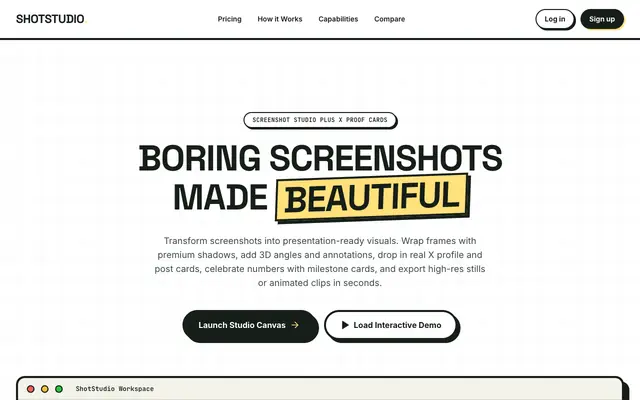Screen dimensions: 640x400
Task: Launch Studio Canvas button
Action: click(x=250, y=325)
